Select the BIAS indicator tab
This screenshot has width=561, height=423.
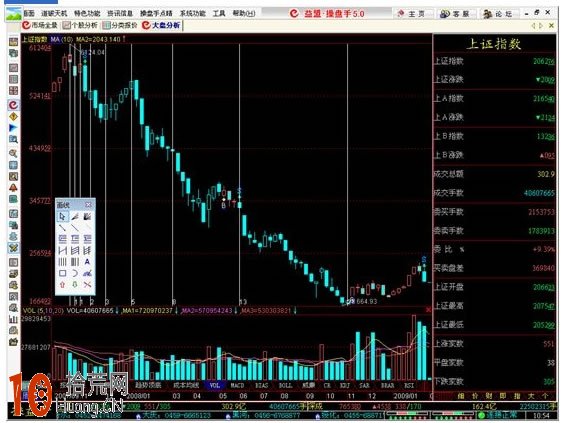[262, 385]
